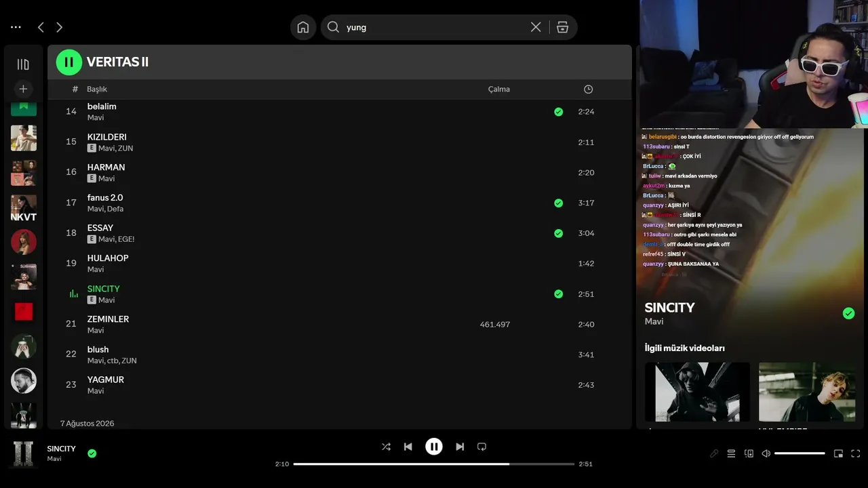Pause VERITAS II with the green header button
Screen dimensions: 868x488
68,62
